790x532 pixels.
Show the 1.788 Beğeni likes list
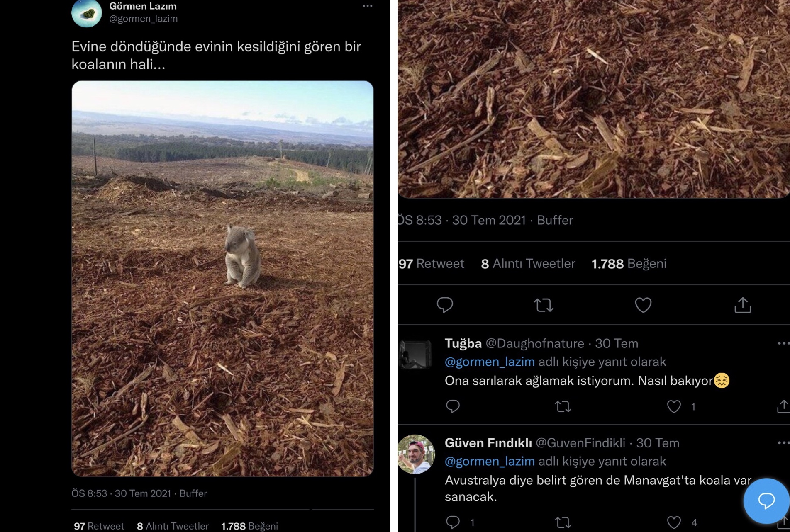tap(629, 264)
